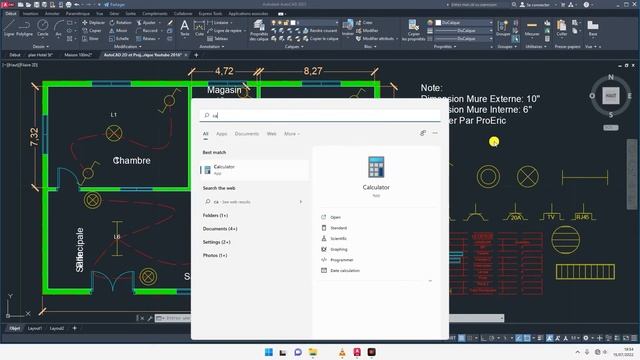Click Se connecter sign-in button
640x360 pixels.
click(x=535, y=4)
